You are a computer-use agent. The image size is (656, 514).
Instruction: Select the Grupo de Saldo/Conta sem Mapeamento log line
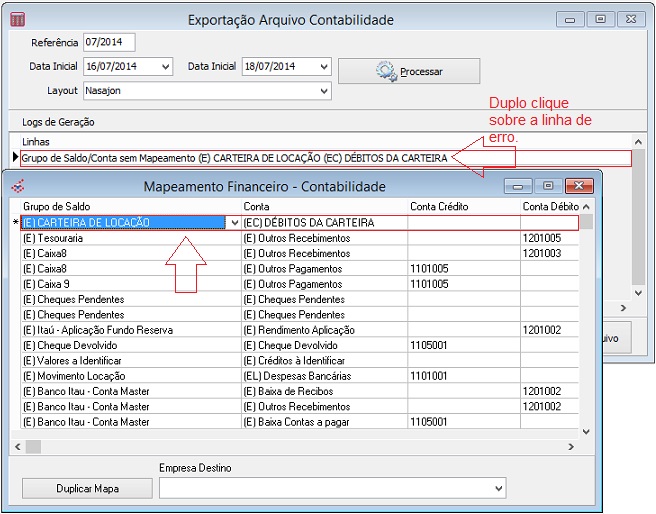[326, 158]
